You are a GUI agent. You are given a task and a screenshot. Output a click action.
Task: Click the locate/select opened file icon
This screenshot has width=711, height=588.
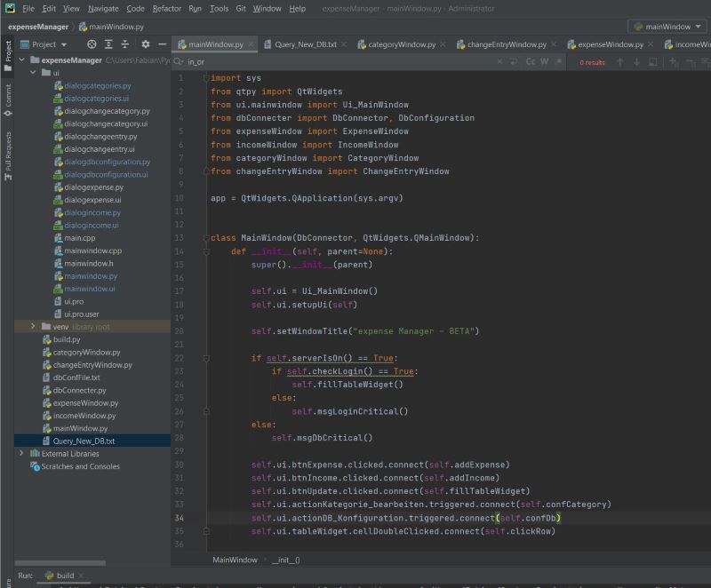pyautogui.click(x=92, y=44)
